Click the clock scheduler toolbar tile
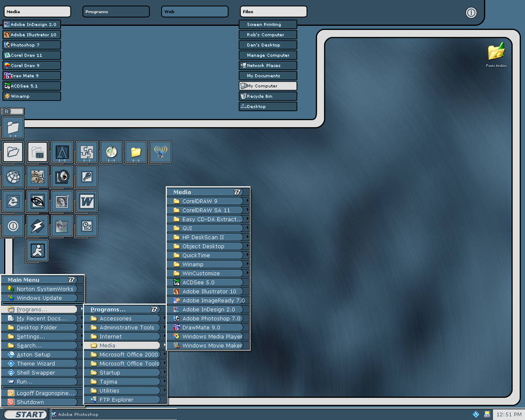 pyautogui.click(x=87, y=226)
